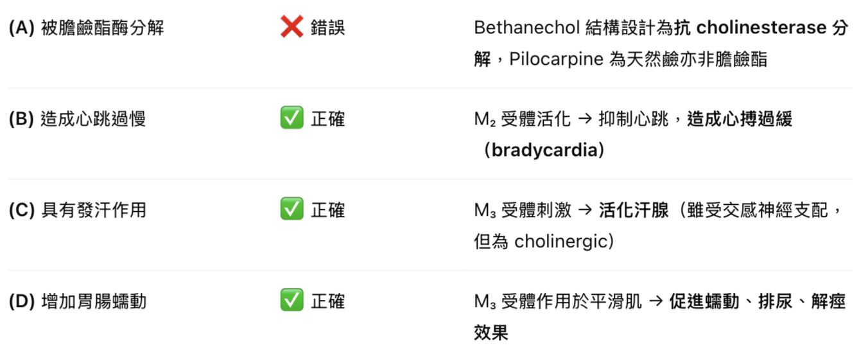Select the 正確 label in row B
868x352 pixels.
[x=327, y=119]
